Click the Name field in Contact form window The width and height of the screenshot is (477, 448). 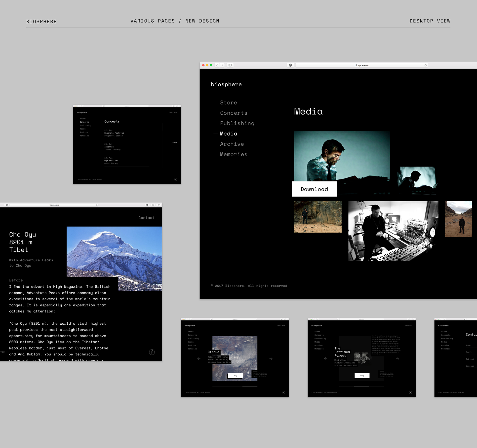[x=471, y=345]
